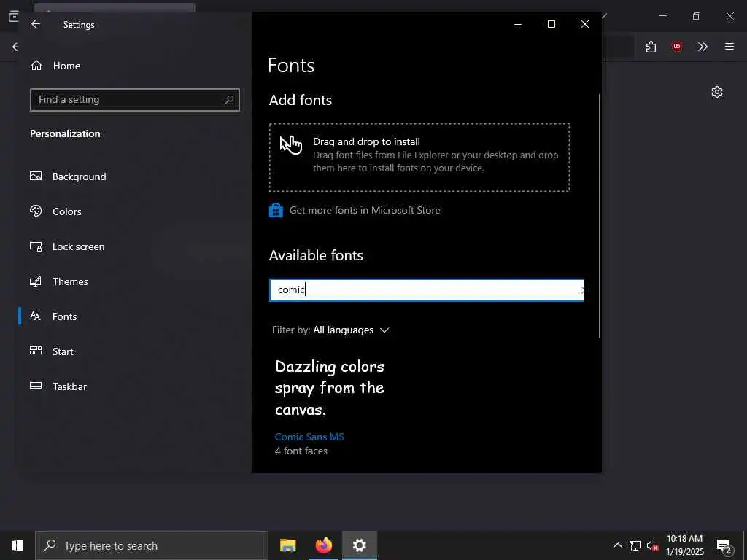Click the Settings gear on the taskbar
The height and width of the screenshot is (560, 747).
[x=359, y=545]
